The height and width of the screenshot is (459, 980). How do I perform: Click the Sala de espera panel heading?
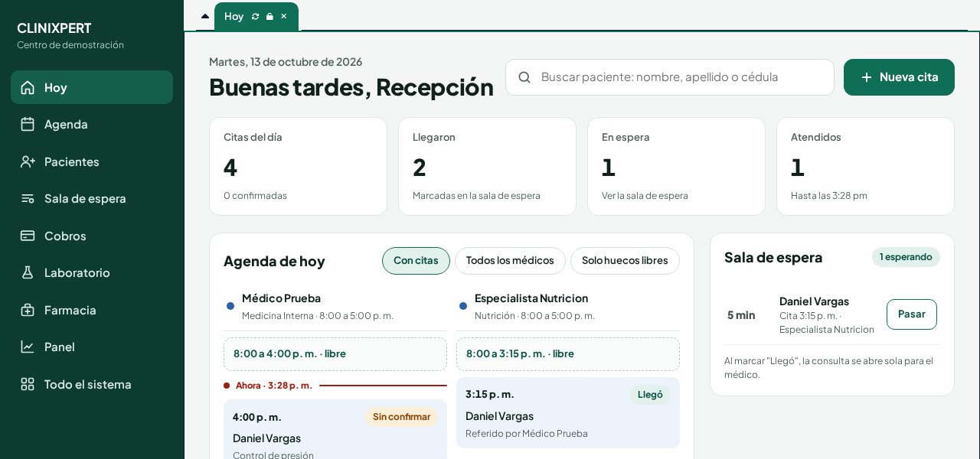tap(773, 257)
